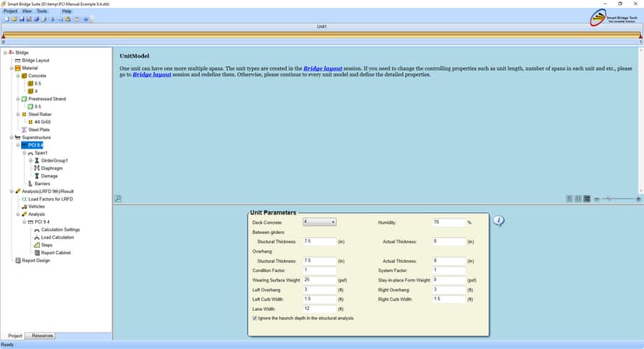Viewport: 644px width, 349px height.
Task: Click the Bridge Layout icon in the tree
Action: pos(18,61)
